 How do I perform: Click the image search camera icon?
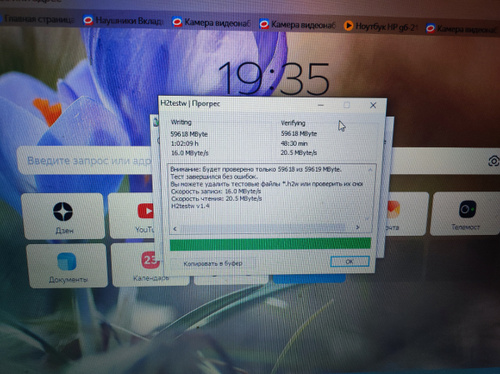point(493,162)
